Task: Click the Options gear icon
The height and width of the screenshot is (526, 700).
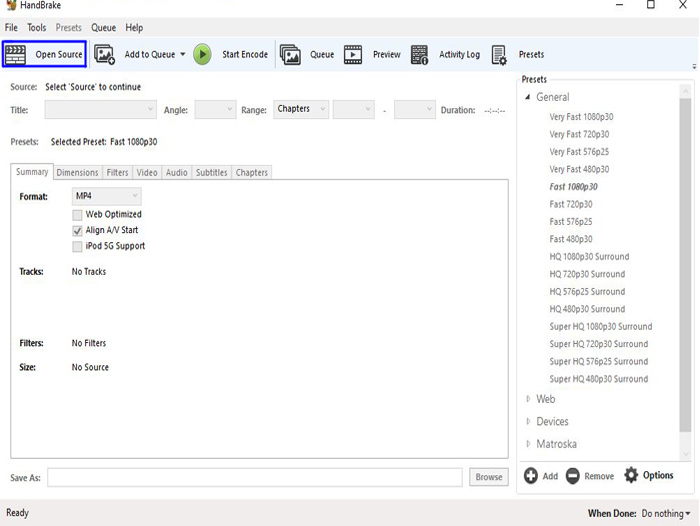Action: 631,475
